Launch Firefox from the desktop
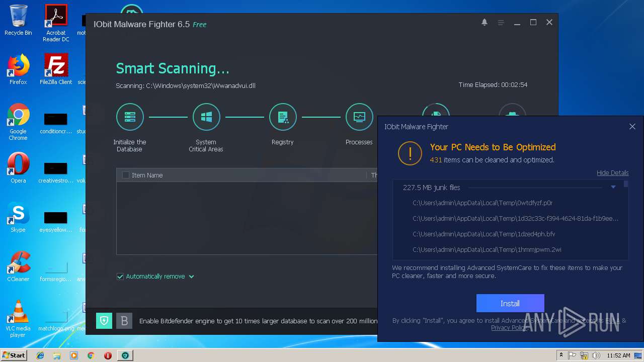This screenshot has height=362, width=644. (18, 69)
